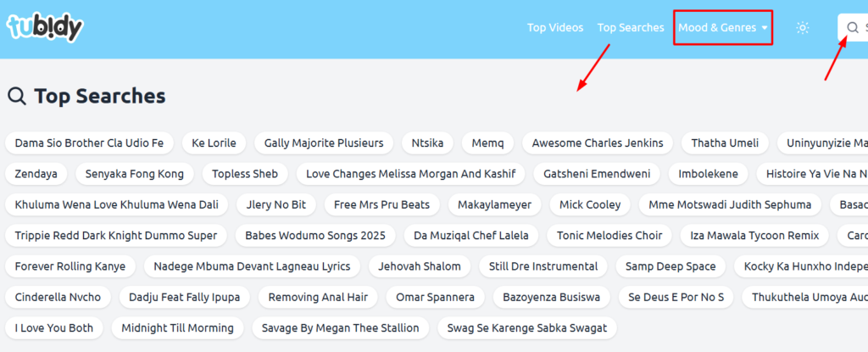Screen dimensions: 868x352
Task: Expand the Mood & Genres dropdown
Action: pyautogui.click(x=723, y=28)
